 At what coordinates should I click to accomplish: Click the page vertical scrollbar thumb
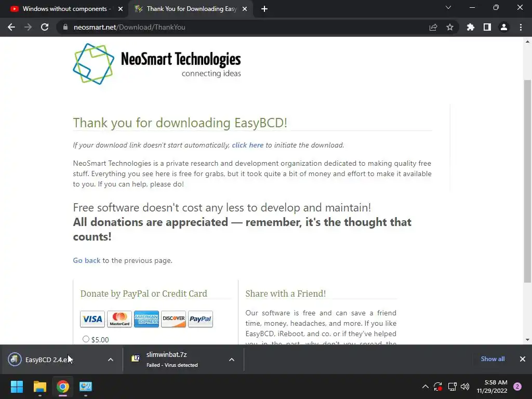click(x=527, y=181)
